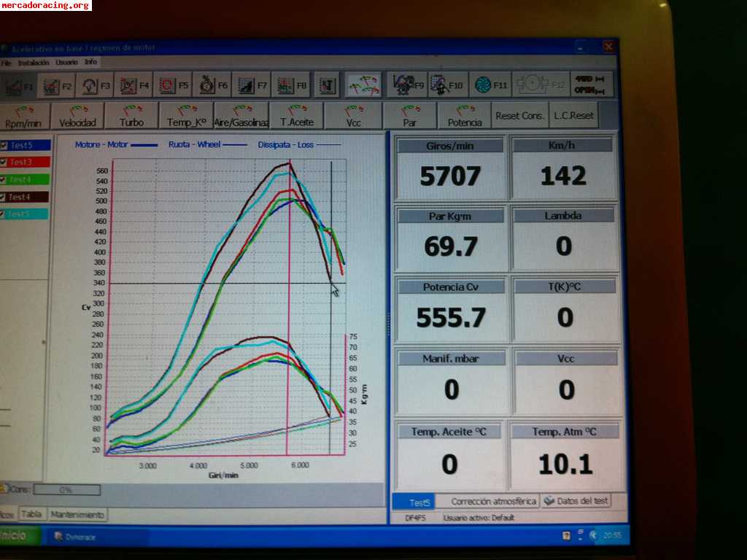The width and height of the screenshot is (747, 560).
Task: Select the F5 toolbar icon
Action: (172, 85)
